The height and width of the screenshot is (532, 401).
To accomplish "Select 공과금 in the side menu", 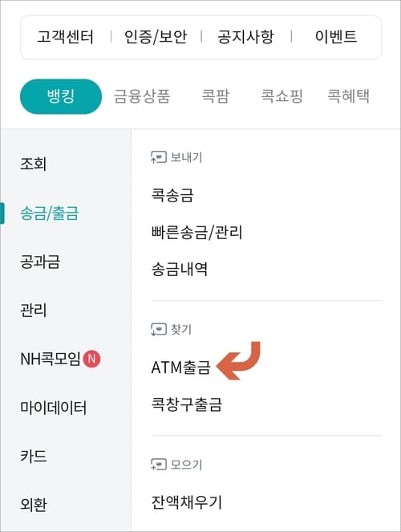I will pos(40,262).
